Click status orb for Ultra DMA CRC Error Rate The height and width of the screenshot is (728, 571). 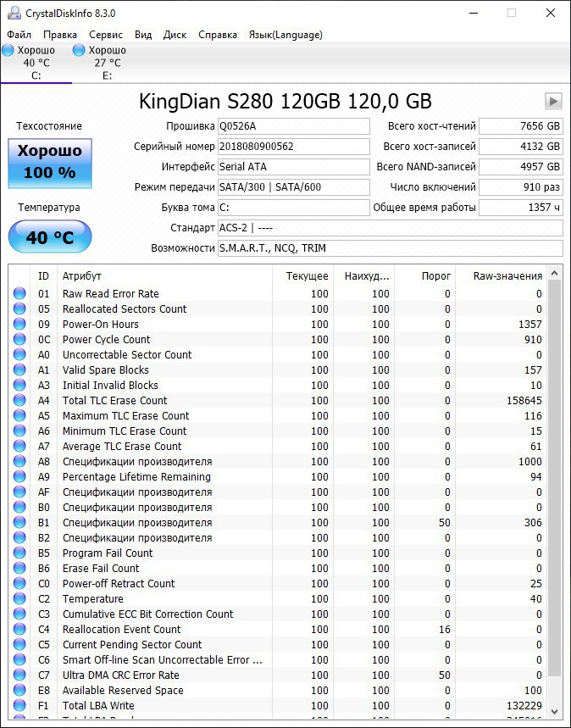(x=19, y=675)
